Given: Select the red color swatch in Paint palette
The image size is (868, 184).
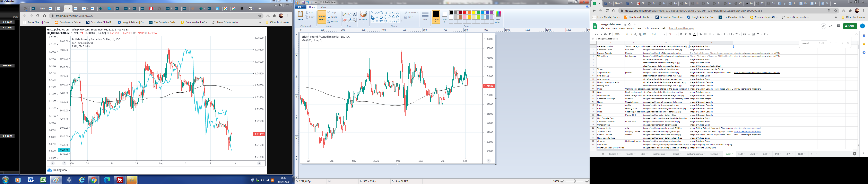Looking at the screenshot, I should pyautogui.click(x=465, y=13).
